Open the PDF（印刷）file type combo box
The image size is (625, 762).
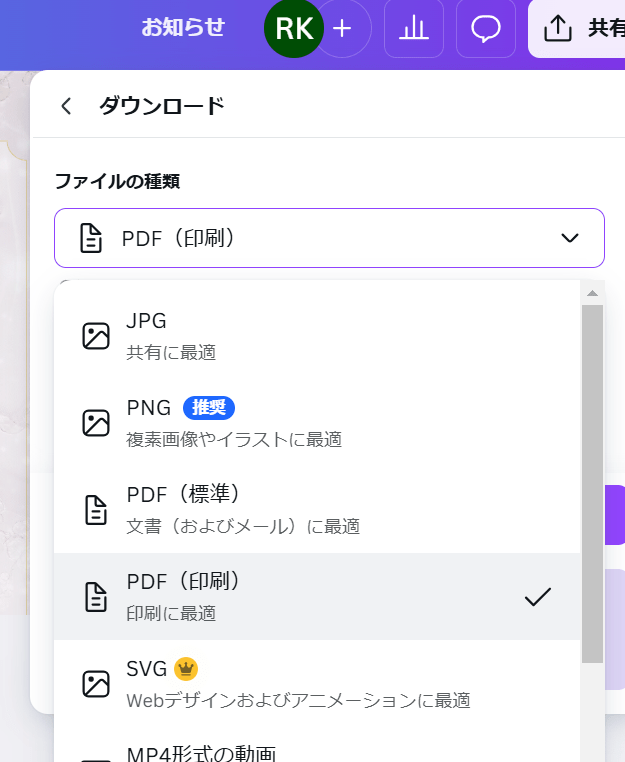tap(329, 238)
